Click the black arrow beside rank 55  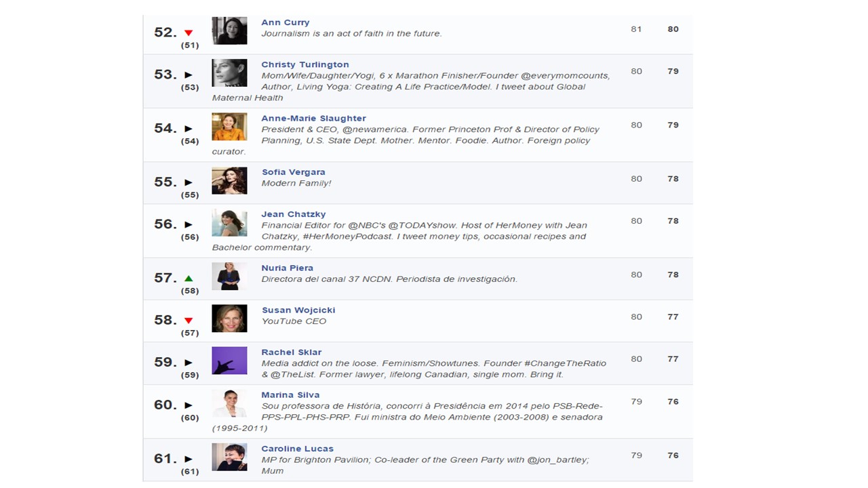(x=189, y=182)
